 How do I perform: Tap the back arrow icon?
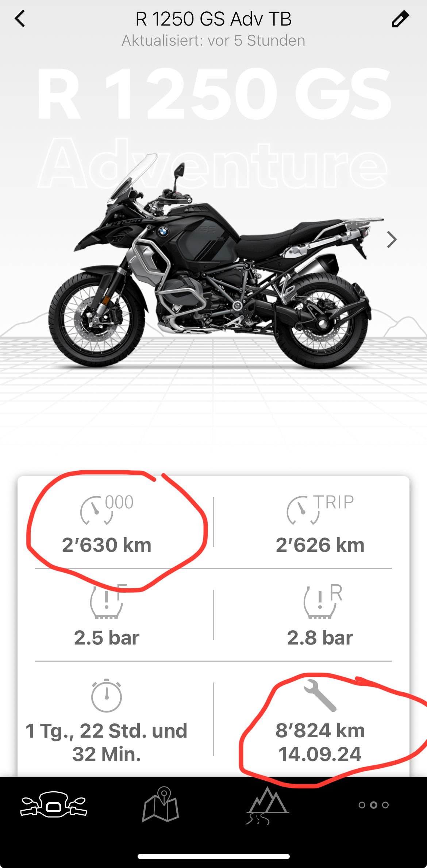point(20,19)
